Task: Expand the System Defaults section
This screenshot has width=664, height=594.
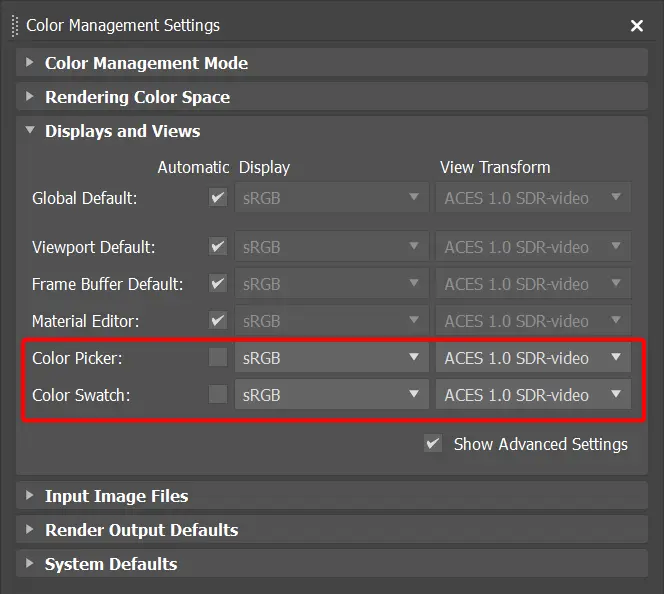Action: tap(332, 564)
